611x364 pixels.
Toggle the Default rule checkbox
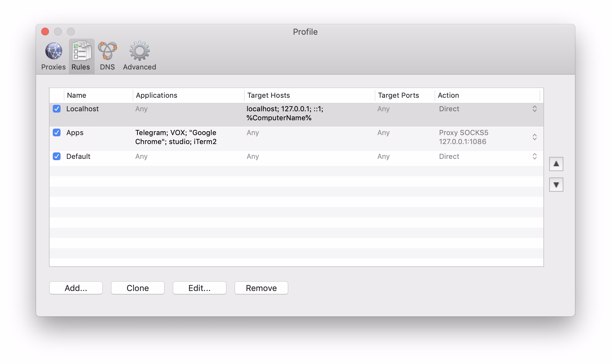click(57, 157)
